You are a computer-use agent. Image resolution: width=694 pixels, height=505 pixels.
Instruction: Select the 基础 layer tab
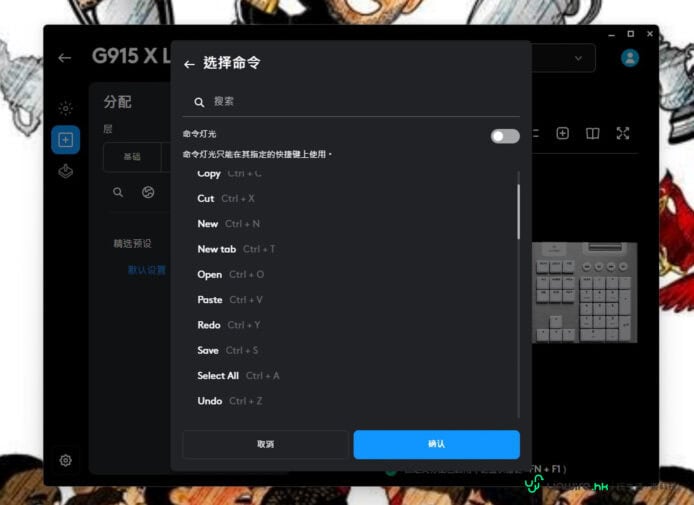132,157
